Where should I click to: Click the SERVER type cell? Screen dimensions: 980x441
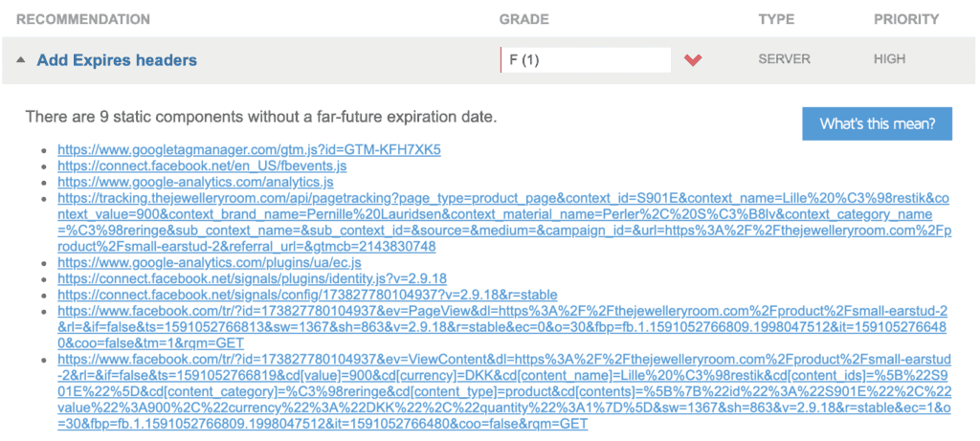pyautogui.click(x=785, y=59)
